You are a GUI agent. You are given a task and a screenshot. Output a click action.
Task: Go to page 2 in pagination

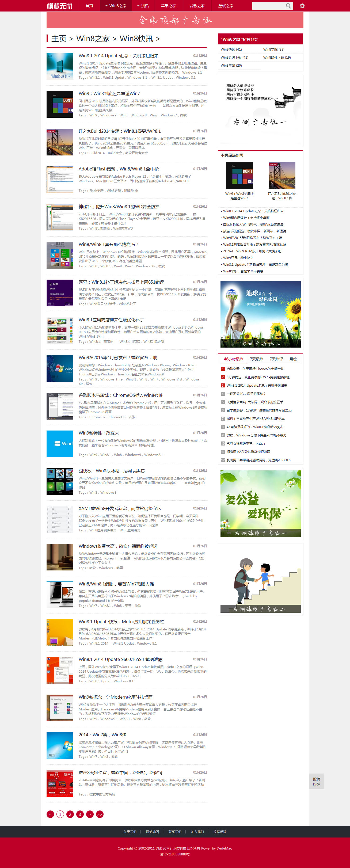70,814
